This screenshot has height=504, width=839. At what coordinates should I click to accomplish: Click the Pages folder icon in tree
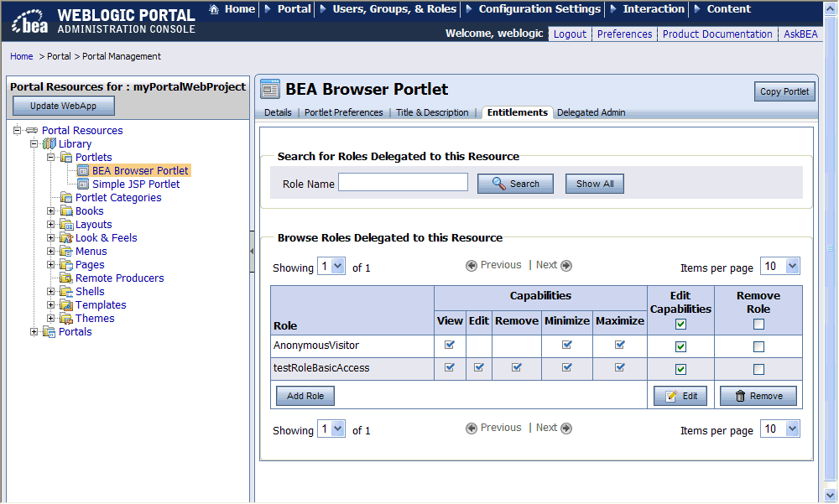click(x=66, y=264)
